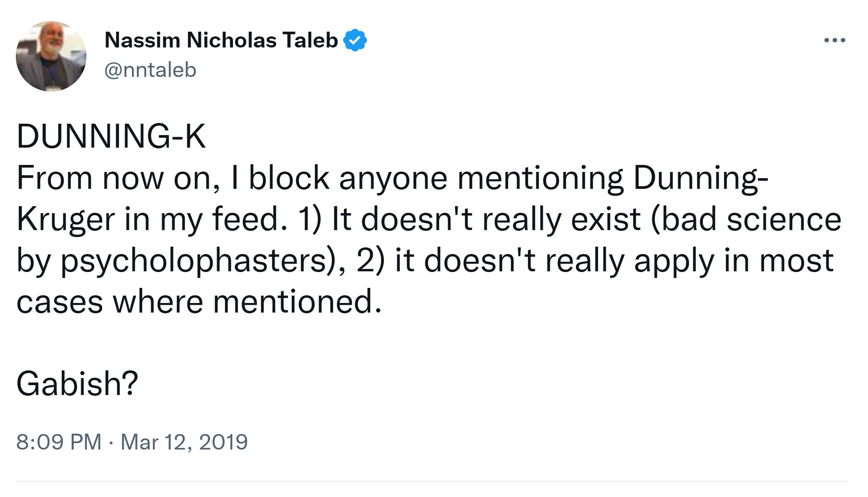Click the word Gabish? in tweet
The image size is (868, 497).
(77, 384)
